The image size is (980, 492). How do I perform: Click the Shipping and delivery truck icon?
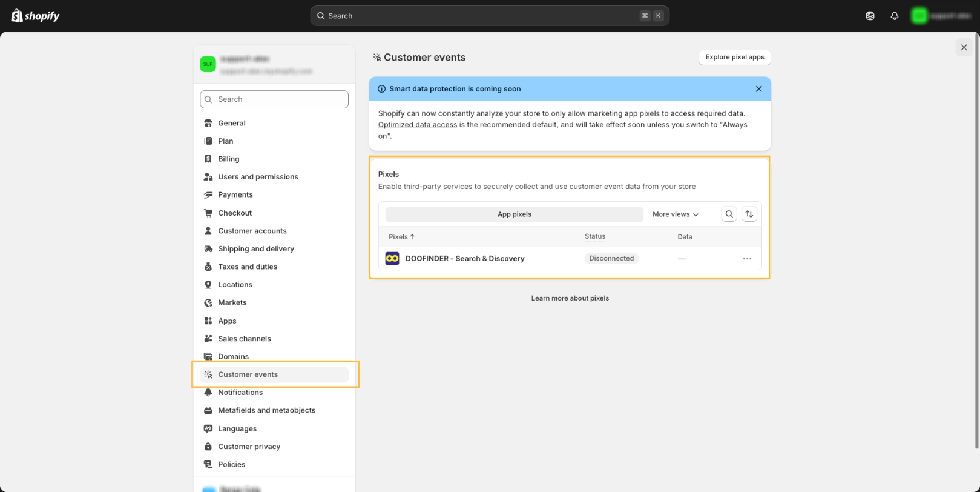coord(208,249)
